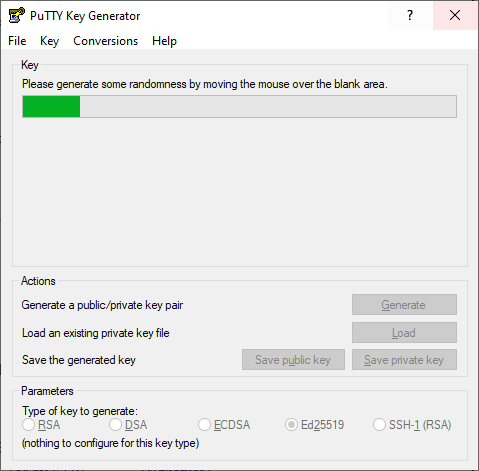Select the Ed25519 key type
This screenshot has width=479, height=471.
pos(291,425)
